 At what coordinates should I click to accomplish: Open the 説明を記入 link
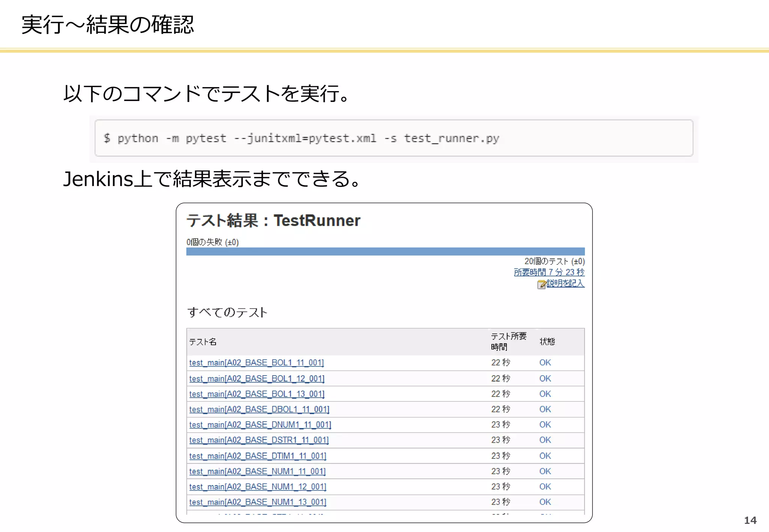point(565,283)
